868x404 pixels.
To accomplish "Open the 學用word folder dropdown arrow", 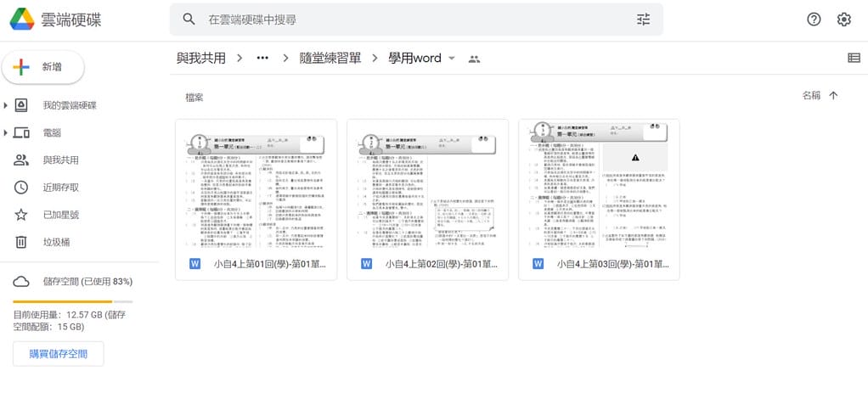I will [452, 58].
